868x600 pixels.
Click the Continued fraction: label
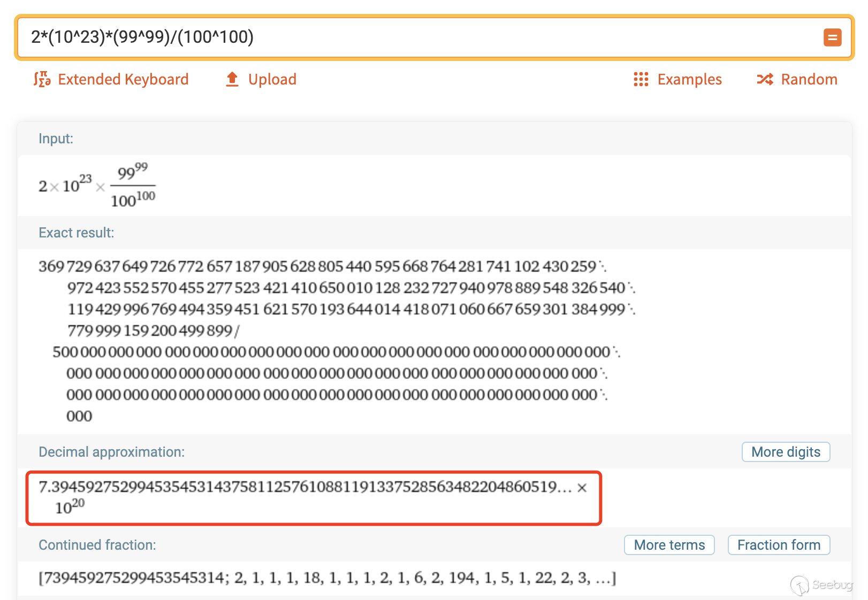(97, 545)
